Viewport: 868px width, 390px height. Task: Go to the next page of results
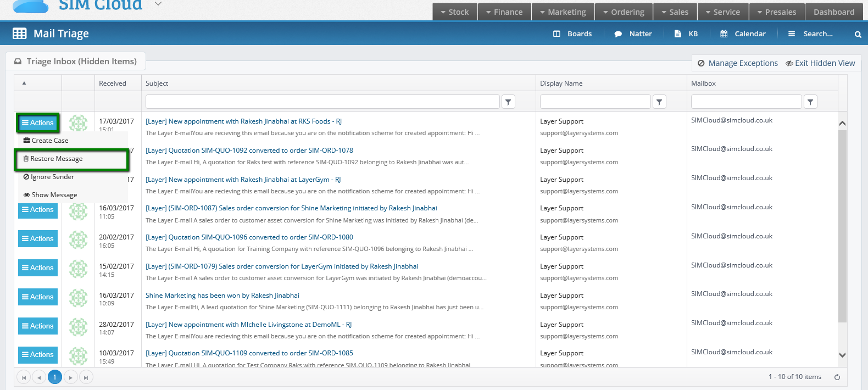[70, 377]
